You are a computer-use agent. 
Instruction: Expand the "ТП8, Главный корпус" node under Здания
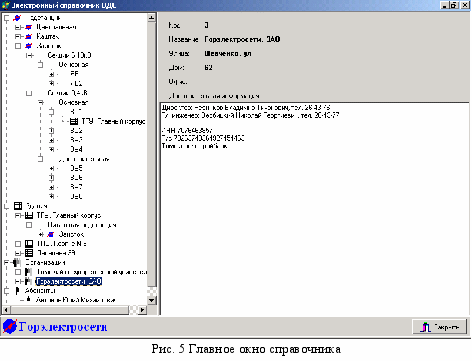18,216
